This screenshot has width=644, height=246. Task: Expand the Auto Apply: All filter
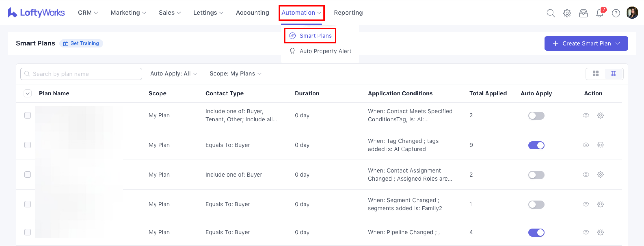coord(174,74)
